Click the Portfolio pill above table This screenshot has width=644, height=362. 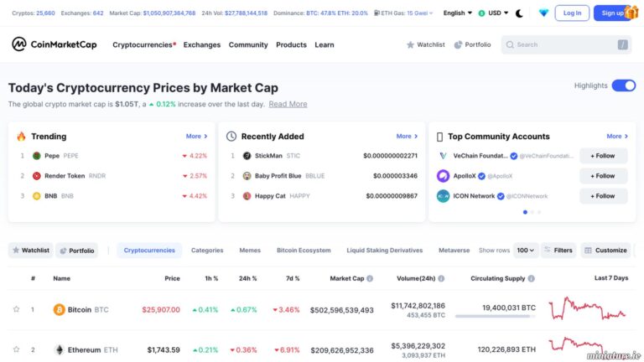click(x=77, y=250)
